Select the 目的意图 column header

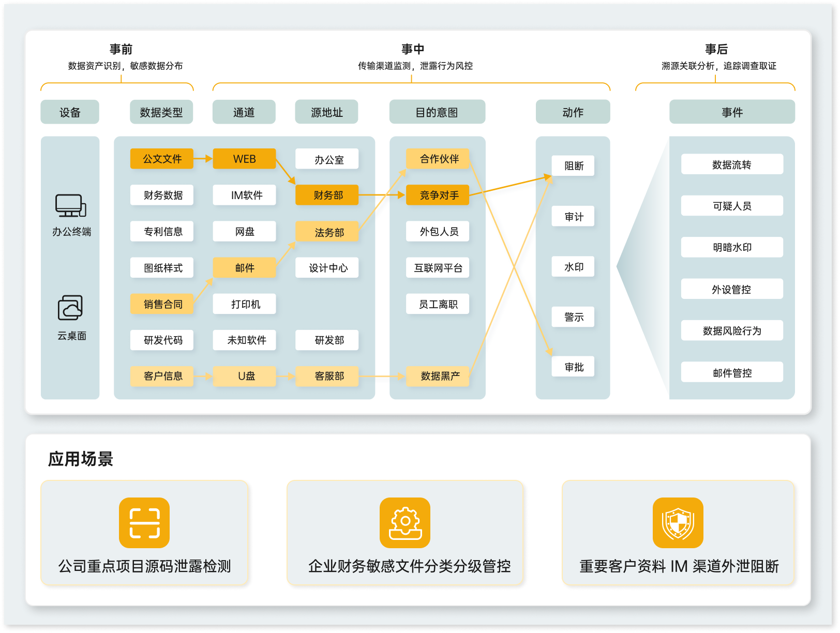437,112
